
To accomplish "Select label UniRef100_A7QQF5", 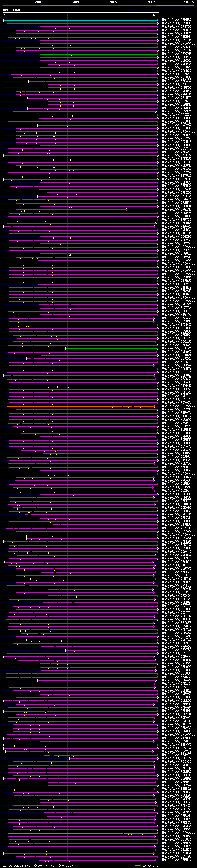I will [176, 30].
